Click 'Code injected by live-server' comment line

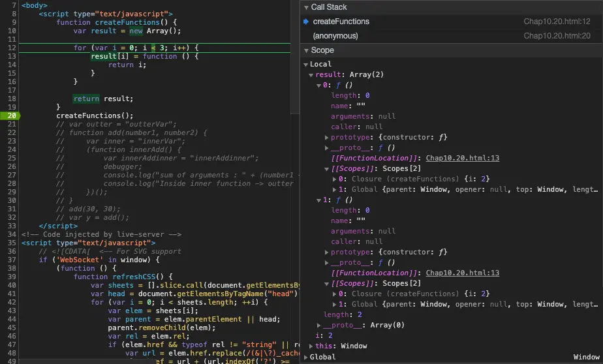[102, 234]
